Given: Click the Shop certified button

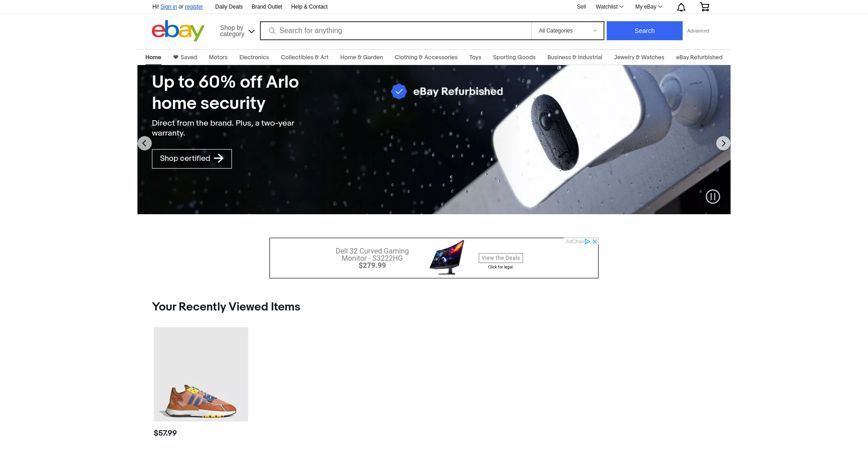Looking at the screenshot, I should click(x=192, y=159).
